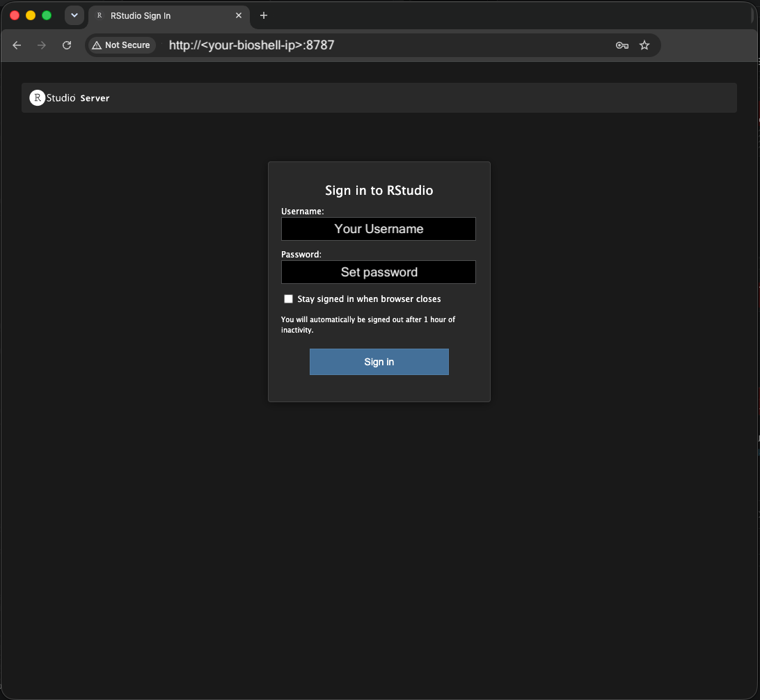This screenshot has height=700, width=760.
Task: Click the RStudio Server logo
Action: pos(70,98)
